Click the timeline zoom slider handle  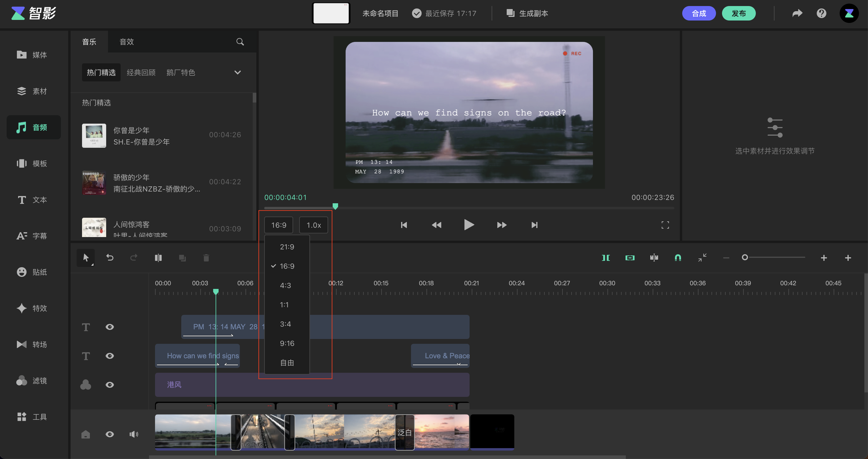click(x=745, y=258)
